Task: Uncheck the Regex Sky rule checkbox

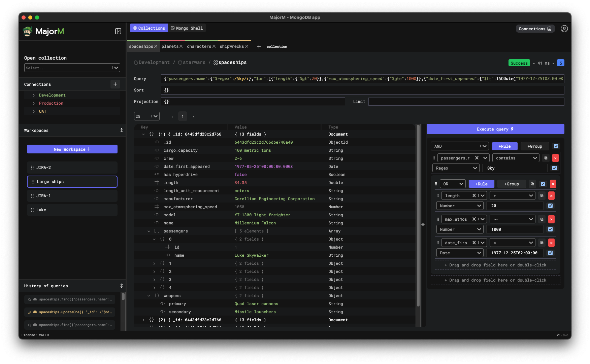Action: [554, 168]
